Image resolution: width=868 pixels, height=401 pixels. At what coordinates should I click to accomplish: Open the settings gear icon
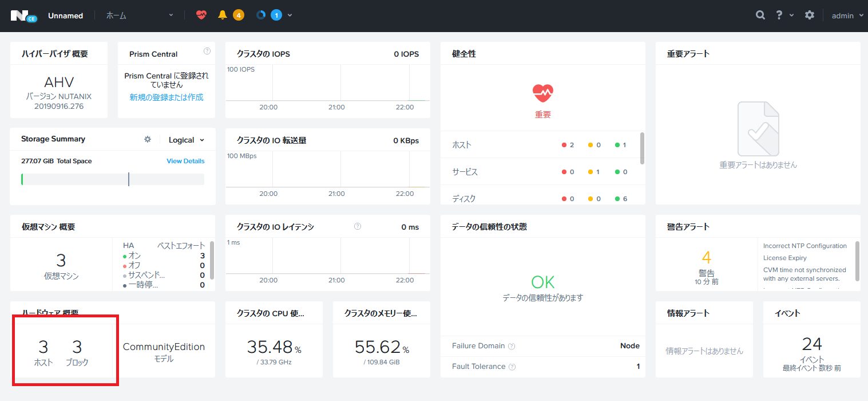pos(810,15)
